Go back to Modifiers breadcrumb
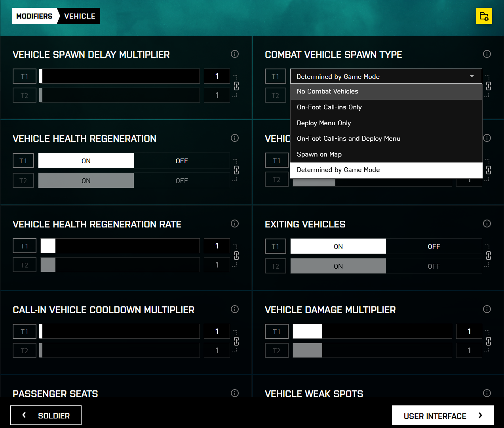 click(x=34, y=16)
